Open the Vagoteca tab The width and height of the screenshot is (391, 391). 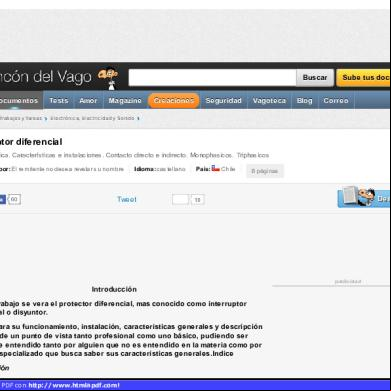[x=269, y=100]
